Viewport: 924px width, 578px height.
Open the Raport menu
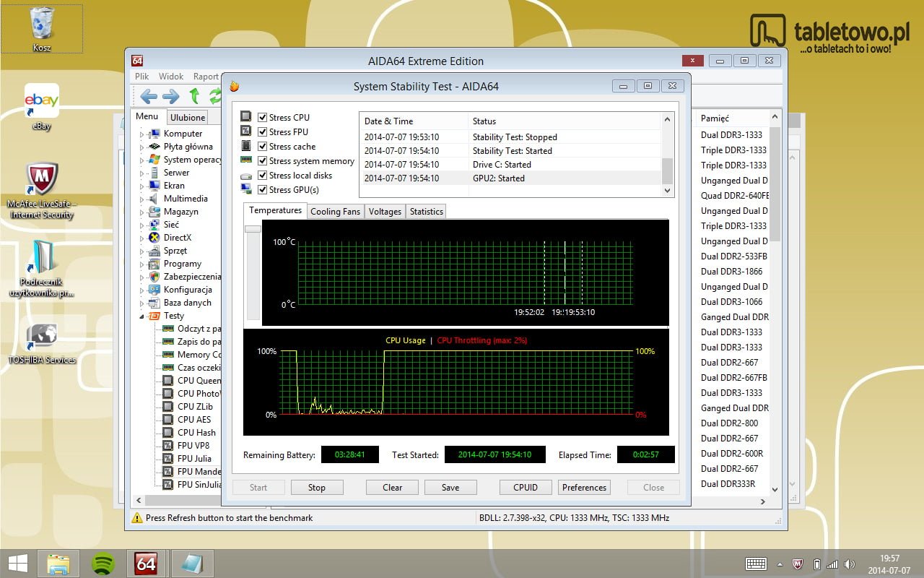[x=206, y=76]
